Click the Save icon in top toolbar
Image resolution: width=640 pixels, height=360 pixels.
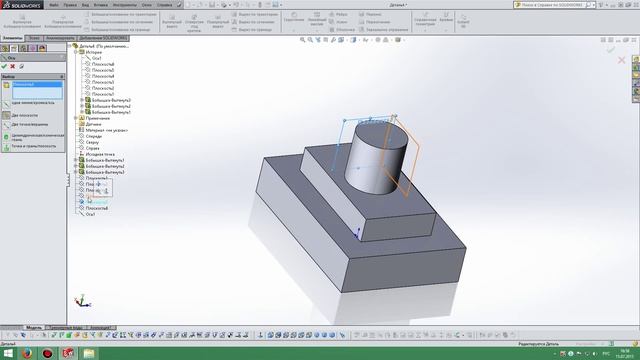click(x=212, y=5)
